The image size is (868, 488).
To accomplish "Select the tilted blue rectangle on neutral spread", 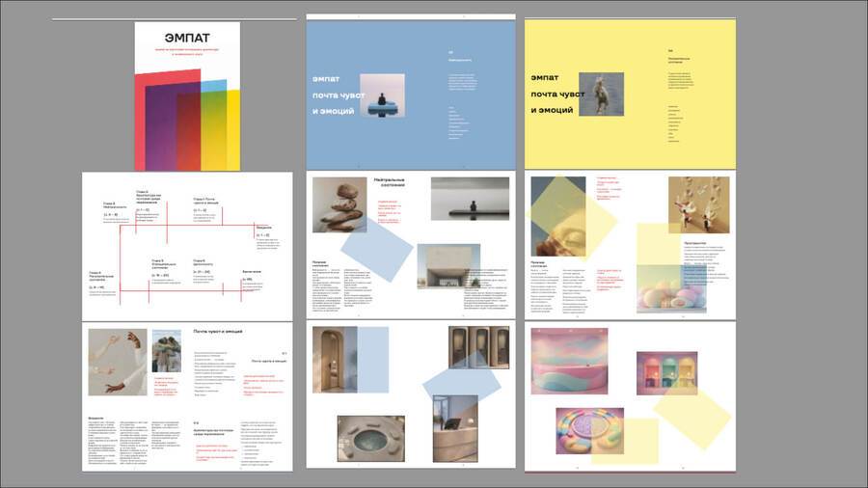I will (x=377, y=249).
